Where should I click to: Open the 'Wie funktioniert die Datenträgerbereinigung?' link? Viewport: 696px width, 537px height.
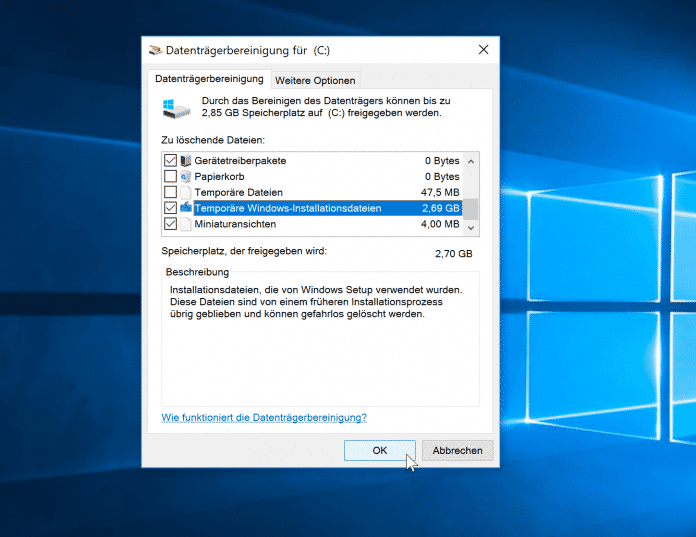(264, 417)
